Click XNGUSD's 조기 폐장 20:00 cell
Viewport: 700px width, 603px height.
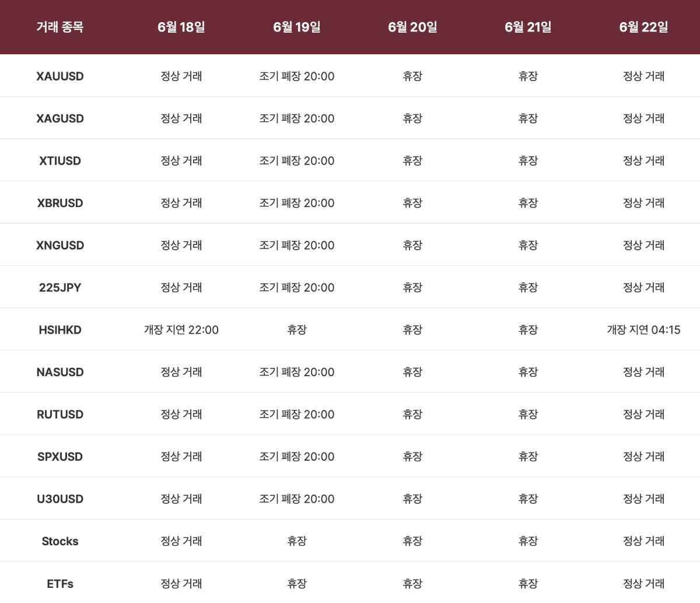297,246
